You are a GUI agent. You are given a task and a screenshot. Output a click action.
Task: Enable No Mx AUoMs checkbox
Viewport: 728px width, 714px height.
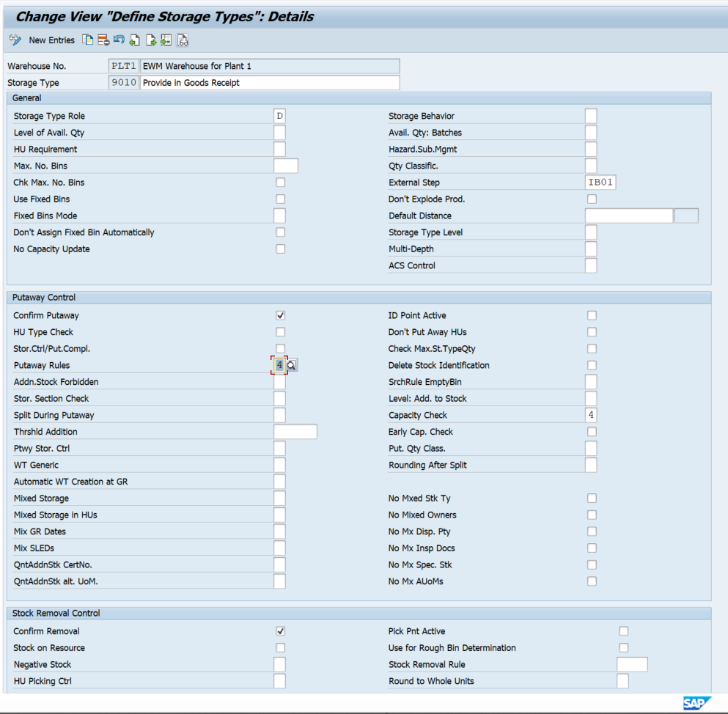tap(592, 581)
